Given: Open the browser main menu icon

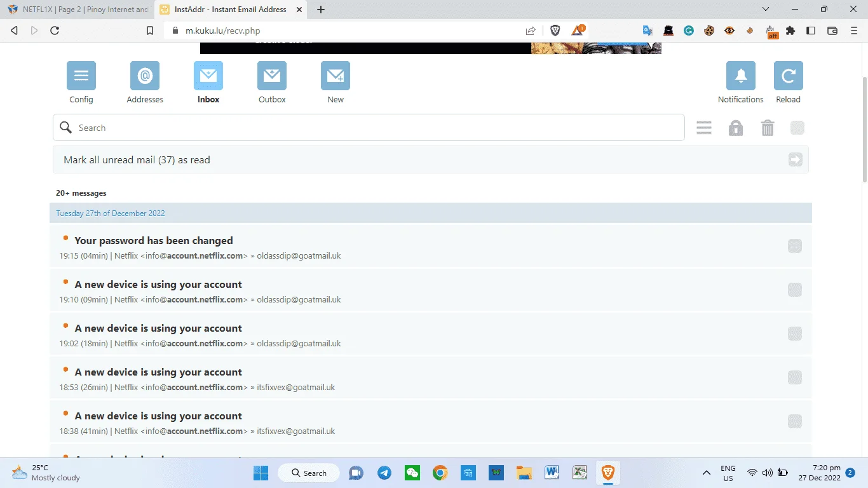Looking at the screenshot, I should click(x=853, y=30).
